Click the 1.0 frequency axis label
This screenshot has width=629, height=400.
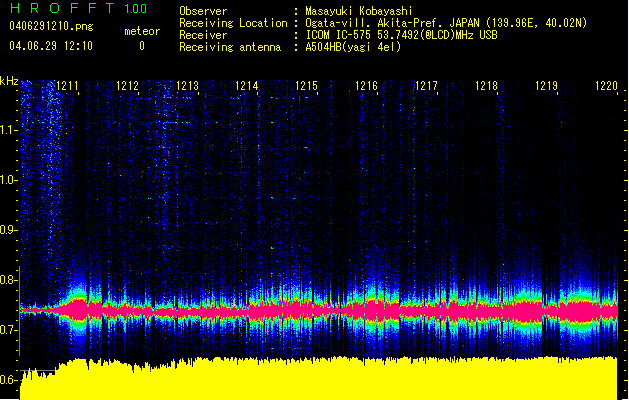pyautogui.click(x=10, y=180)
